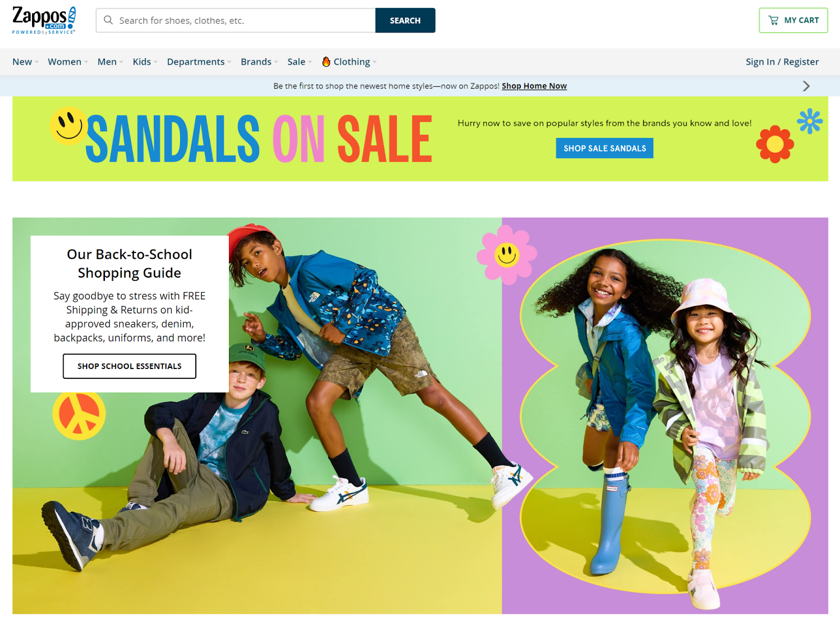Image resolution: width=840 pixels, height=623 pixels.
Task: Click the orange flower on sale banner
Action: coord(775,144)
